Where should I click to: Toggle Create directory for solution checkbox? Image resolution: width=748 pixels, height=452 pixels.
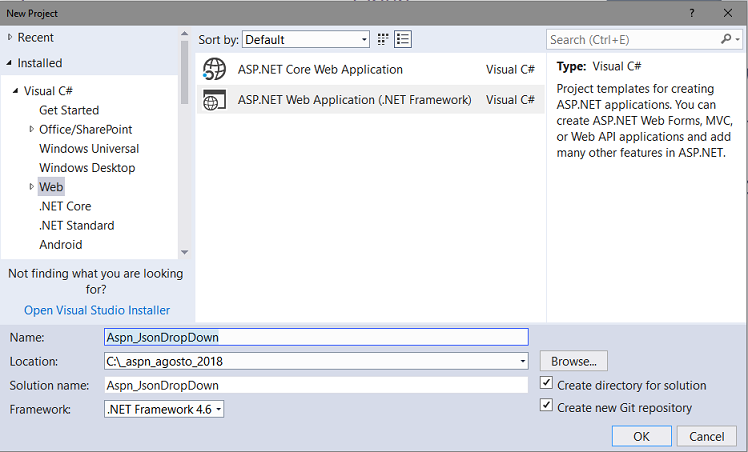[x=546, y=383]
